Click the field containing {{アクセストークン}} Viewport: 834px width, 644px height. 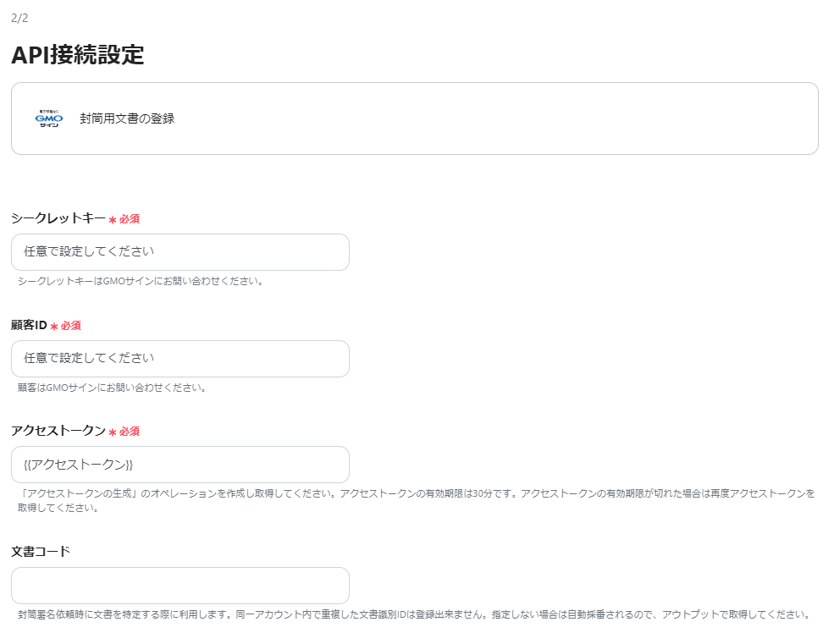coord(180,464)
